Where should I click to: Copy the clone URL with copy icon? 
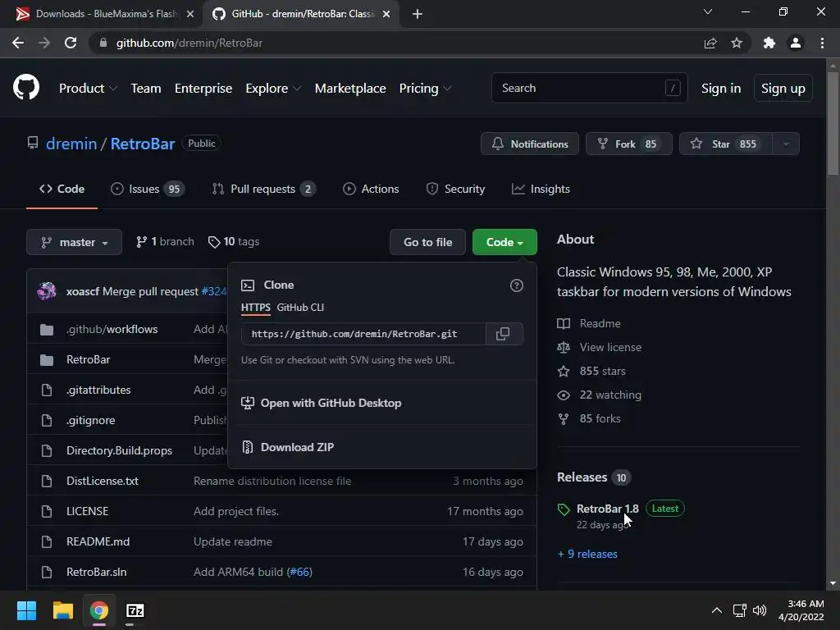(x=503, y=334)
